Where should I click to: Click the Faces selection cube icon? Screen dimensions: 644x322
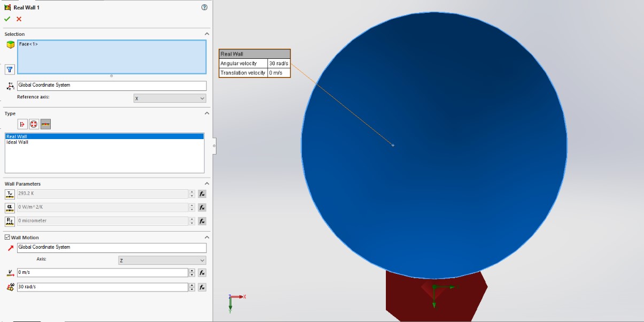[9, 45]
